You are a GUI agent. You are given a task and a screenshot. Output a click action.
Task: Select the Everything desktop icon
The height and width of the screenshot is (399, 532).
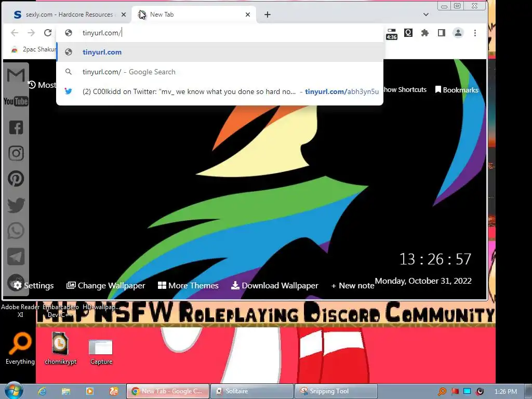[x=20, y=349]
